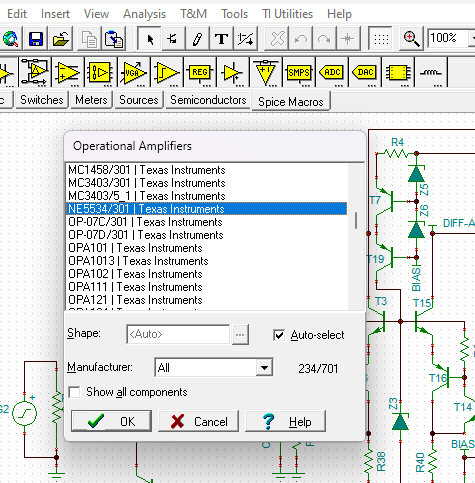The height and width of the screenshot is (483, 475).
Task: Insert a comparator component icon
Action: point(166,72)
